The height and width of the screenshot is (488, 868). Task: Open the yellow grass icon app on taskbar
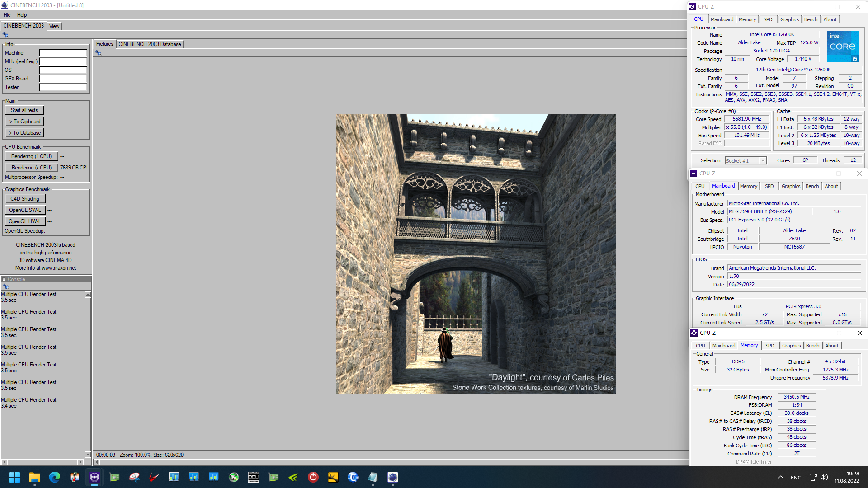[333, 477]
